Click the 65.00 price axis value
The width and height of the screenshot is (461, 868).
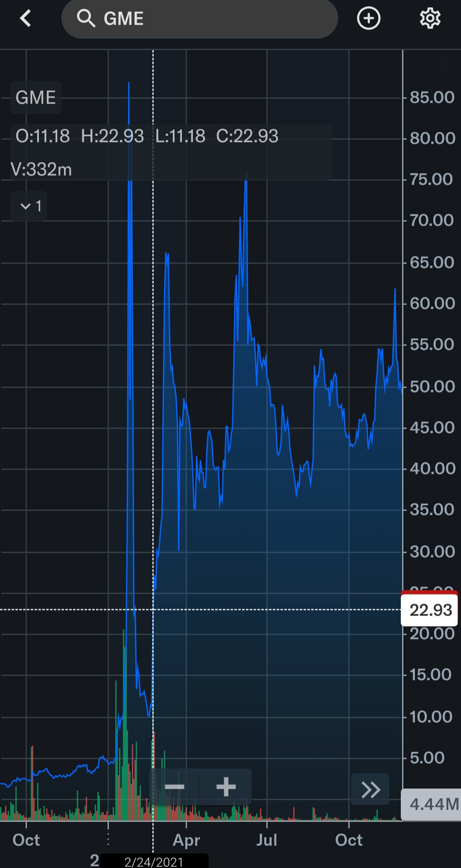pyautogui.click(x=432, y=262)
